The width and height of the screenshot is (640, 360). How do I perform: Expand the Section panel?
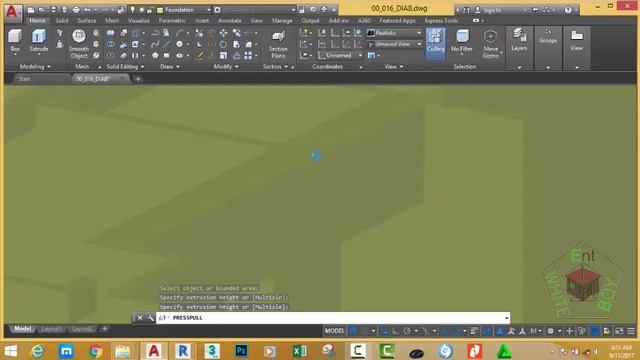275,67
